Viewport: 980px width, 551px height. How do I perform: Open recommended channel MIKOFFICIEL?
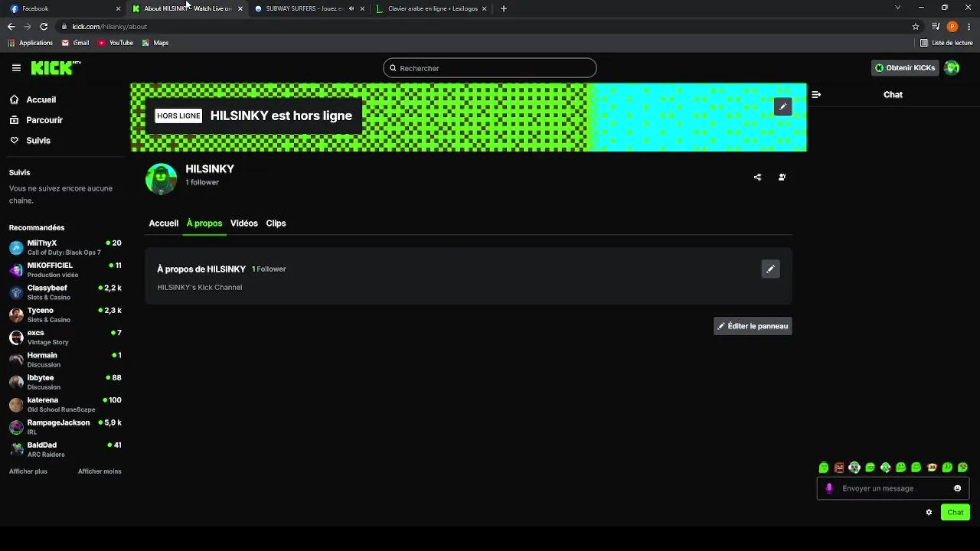click(x=65, y=269)
